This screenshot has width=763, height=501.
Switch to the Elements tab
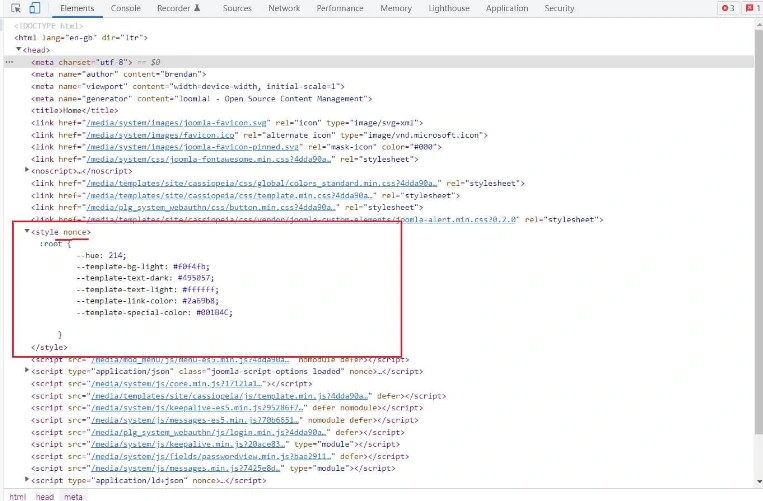click(x=77, y=8)
